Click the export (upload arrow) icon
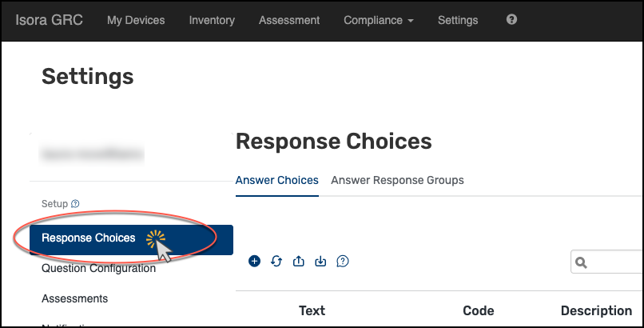Screen dimensions: 644x328 pos(299,261)
